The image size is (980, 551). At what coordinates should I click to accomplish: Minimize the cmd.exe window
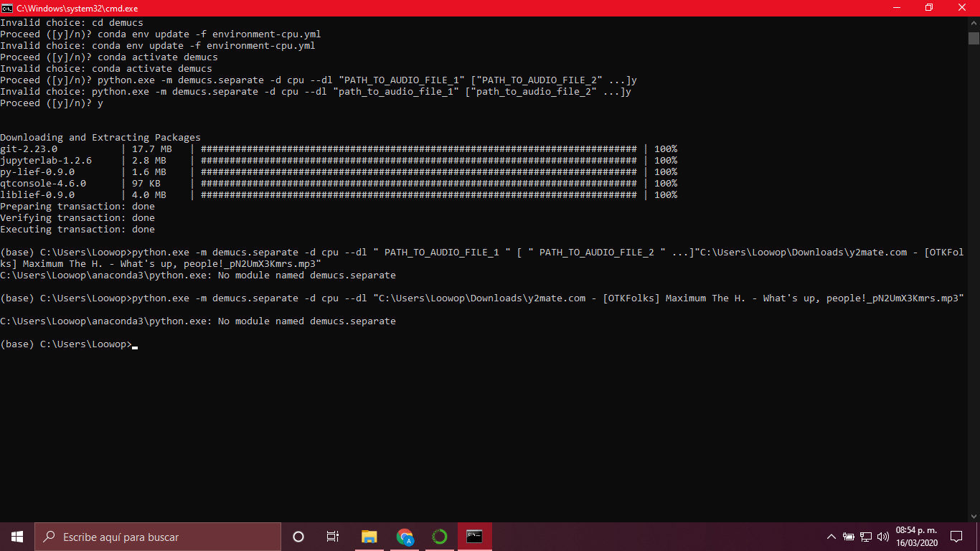coord(897,8)
